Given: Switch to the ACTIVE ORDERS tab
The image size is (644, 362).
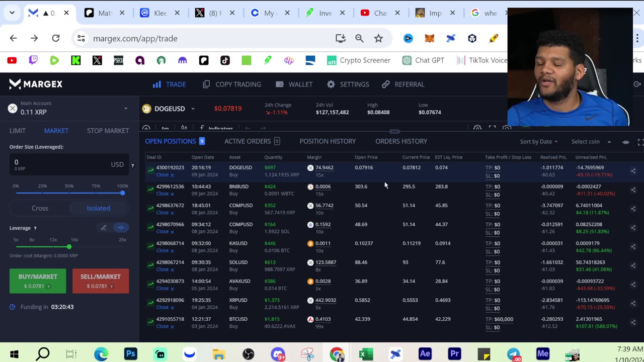Looking at the screenshot, I should pyautogui.click(x=252, y=141).
